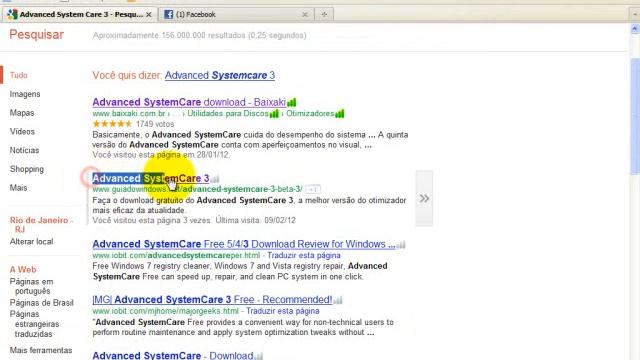This screenshot has height=360, width=640.
Task: Close the Advanced System Care 3 tab
Action: pos(149,15)
